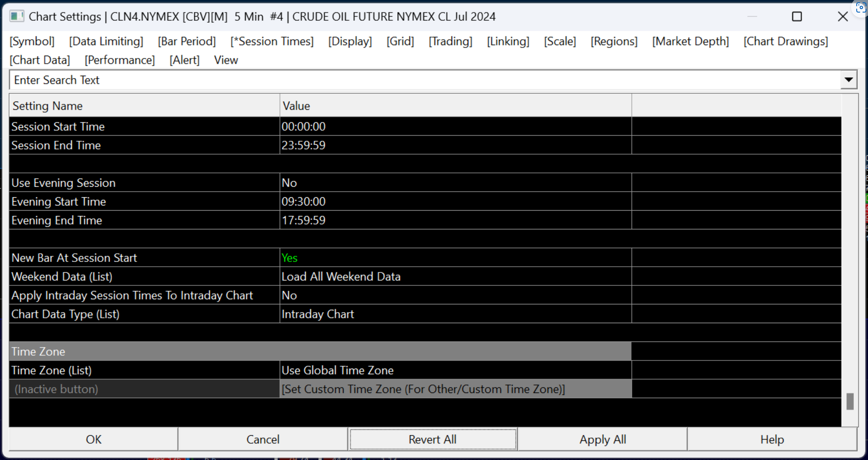Toggle Use Evening Session value
The width and height of the screenshot is (868, 460).
455,183
